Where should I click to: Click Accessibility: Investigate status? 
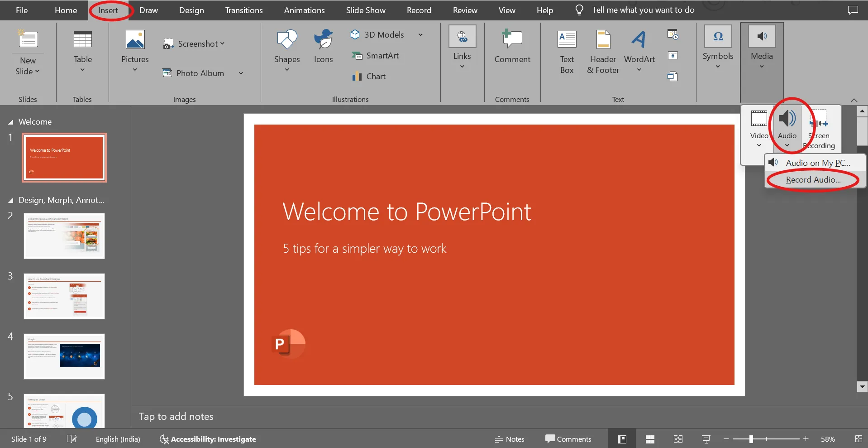coord(208,439)
